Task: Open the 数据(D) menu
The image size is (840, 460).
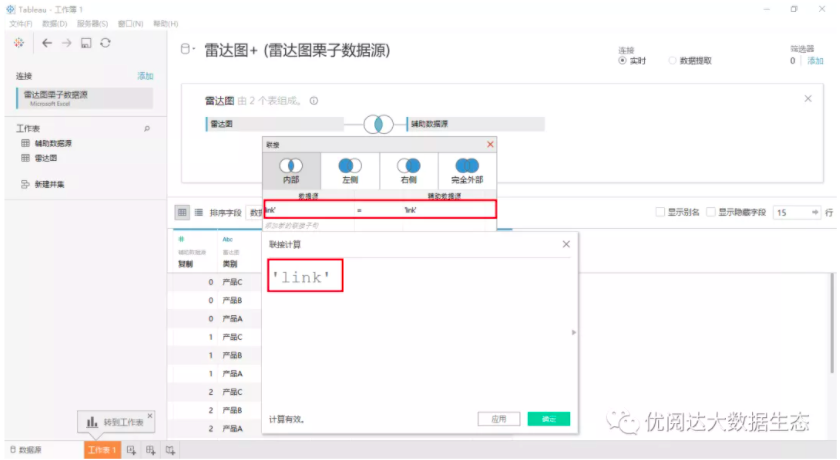Action: (x=55, y=24)
